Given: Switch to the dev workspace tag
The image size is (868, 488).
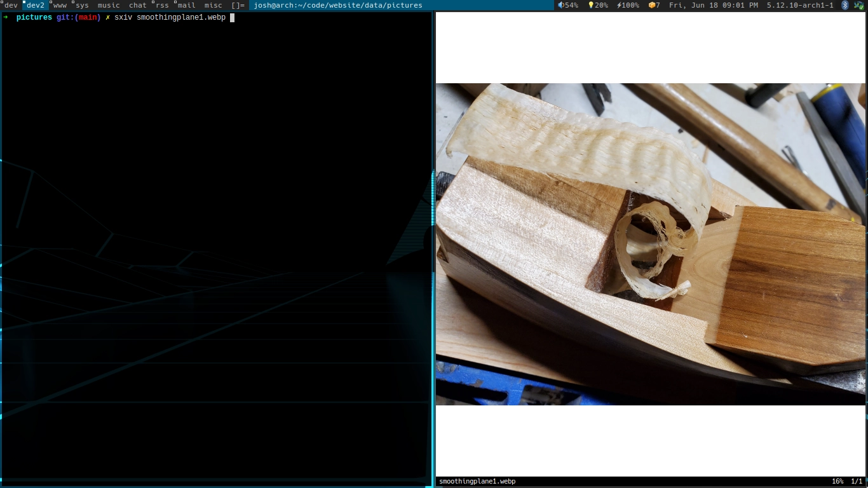Looking at the screenshot, I should tap(11, 5).
